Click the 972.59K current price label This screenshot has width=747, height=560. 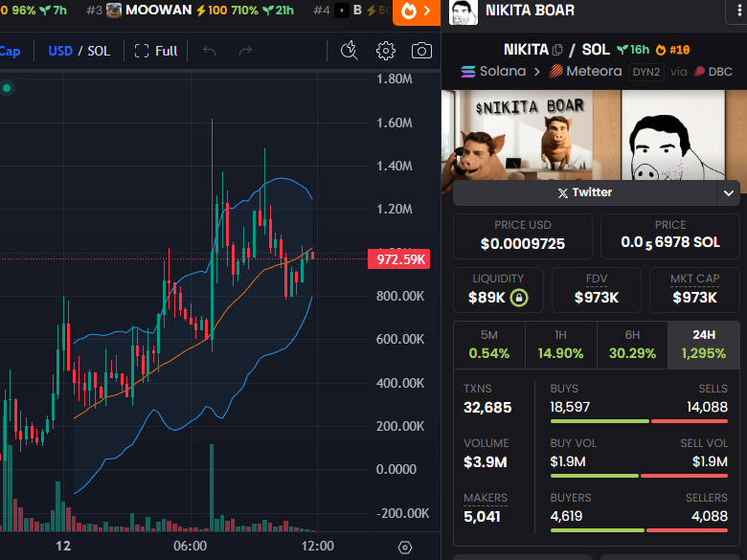pos(399,259)
